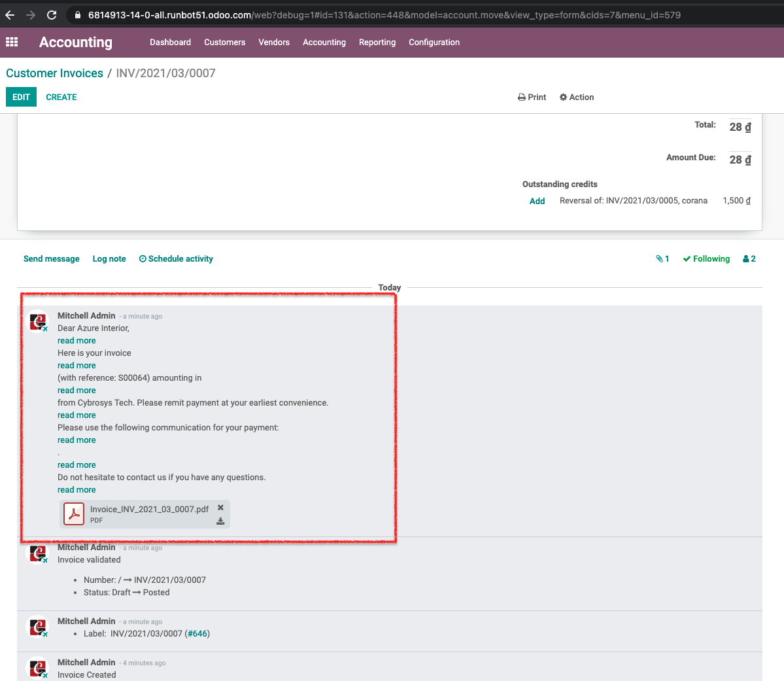Remove the attached invoice PDF via the X
Screen dimensions: 784x681
point(220,507)
